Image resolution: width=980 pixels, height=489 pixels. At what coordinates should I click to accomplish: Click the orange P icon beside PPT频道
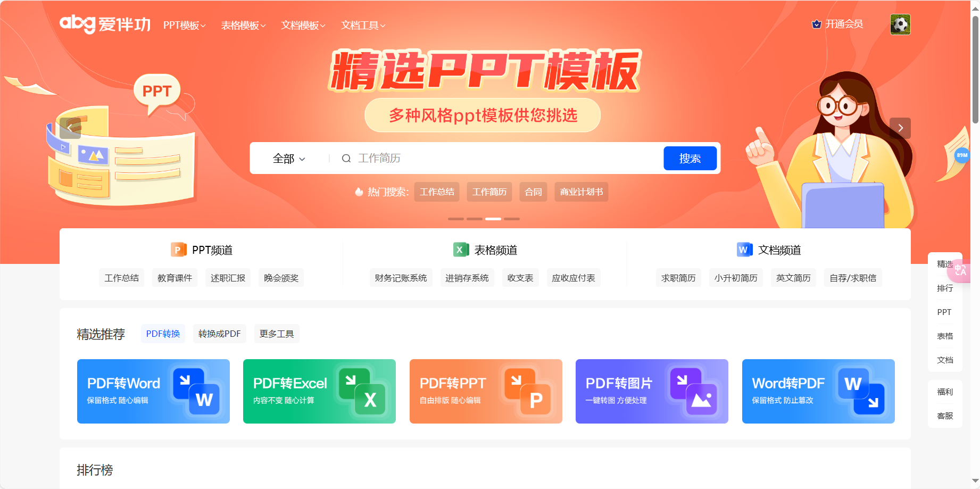178,250
